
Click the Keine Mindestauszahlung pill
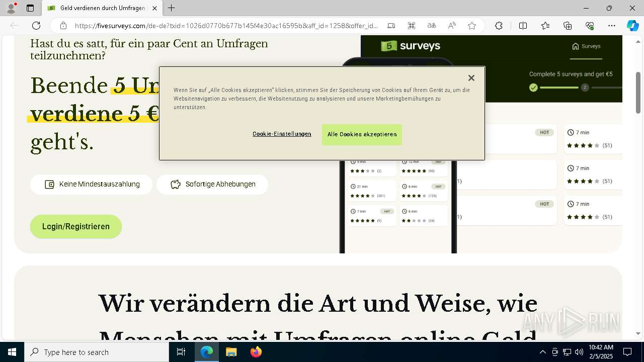click(x=91, y=185)
